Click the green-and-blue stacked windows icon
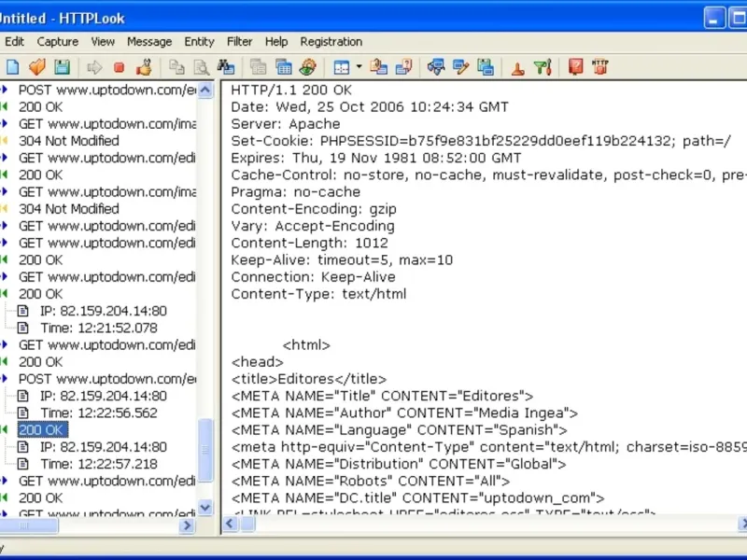This screenshot has height=560, width=747. pos(486,67)
